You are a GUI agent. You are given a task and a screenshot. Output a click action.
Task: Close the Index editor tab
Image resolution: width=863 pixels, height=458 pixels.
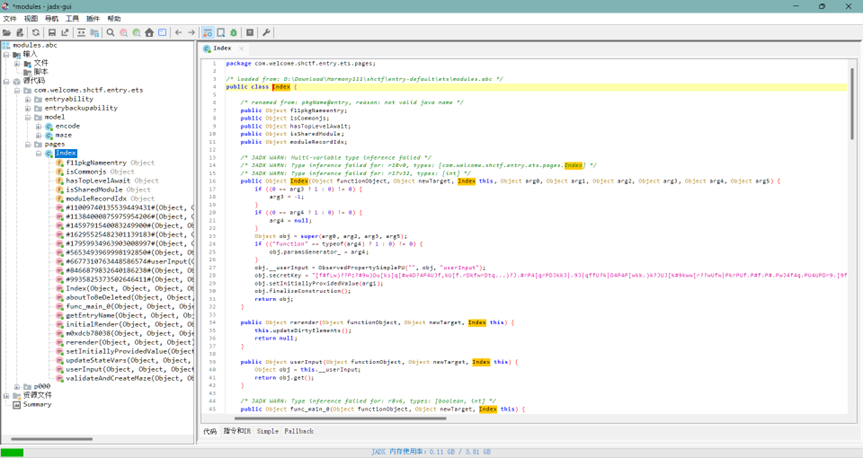pyautogui.click(x=241, y=48)
